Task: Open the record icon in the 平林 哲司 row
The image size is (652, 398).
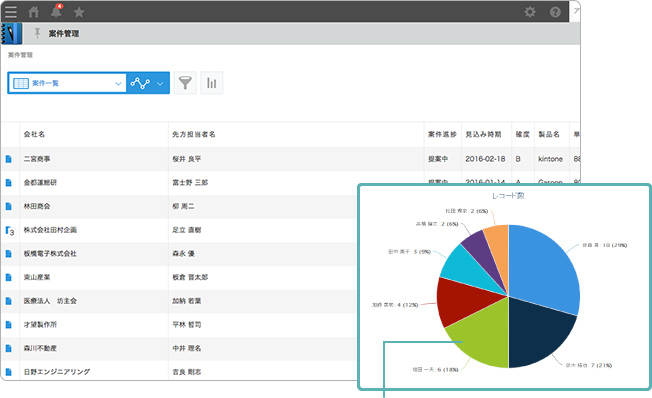Action: click(9, 325)
